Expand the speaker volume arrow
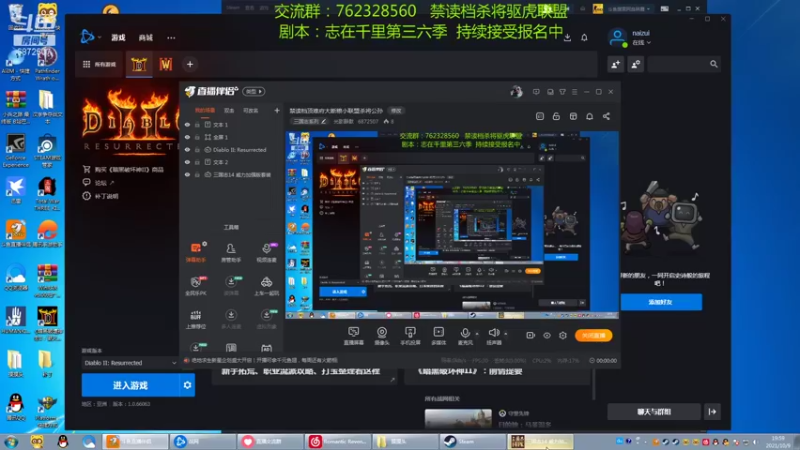 point(506,334)
